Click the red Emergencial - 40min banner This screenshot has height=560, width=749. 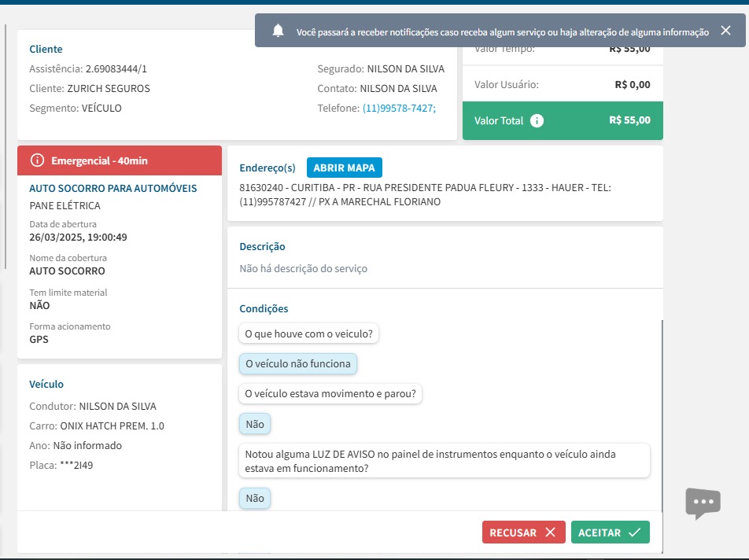pos(120,160)
